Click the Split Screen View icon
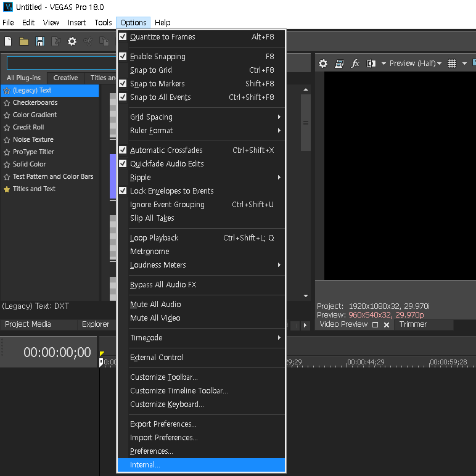The height and width of the screenshot is (476, 476). click(371, 64)
